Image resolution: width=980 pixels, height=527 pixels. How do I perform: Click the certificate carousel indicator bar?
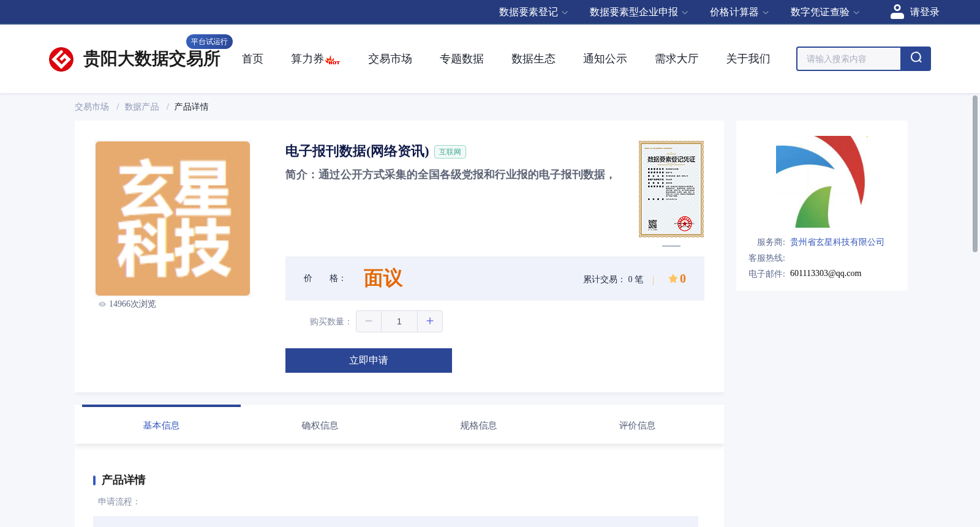[x=671, y=246]
